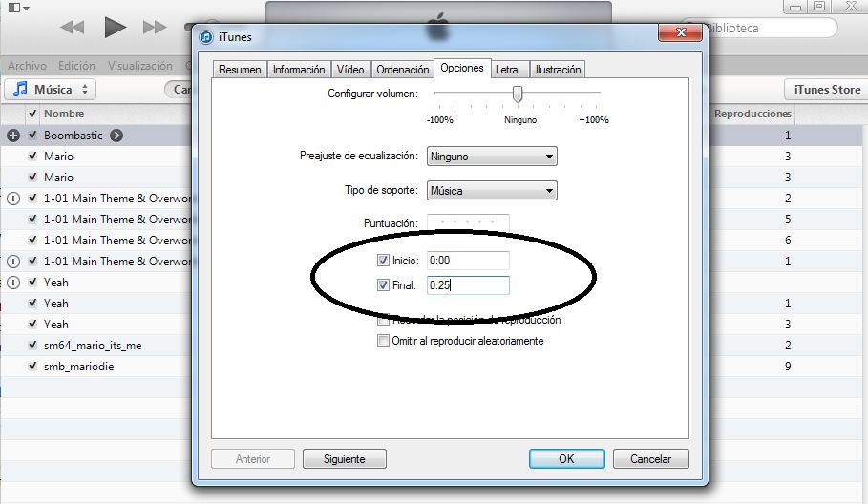The image size is (868, 504).
Task: Click the Siguiente button
Action: click(345, 458)
